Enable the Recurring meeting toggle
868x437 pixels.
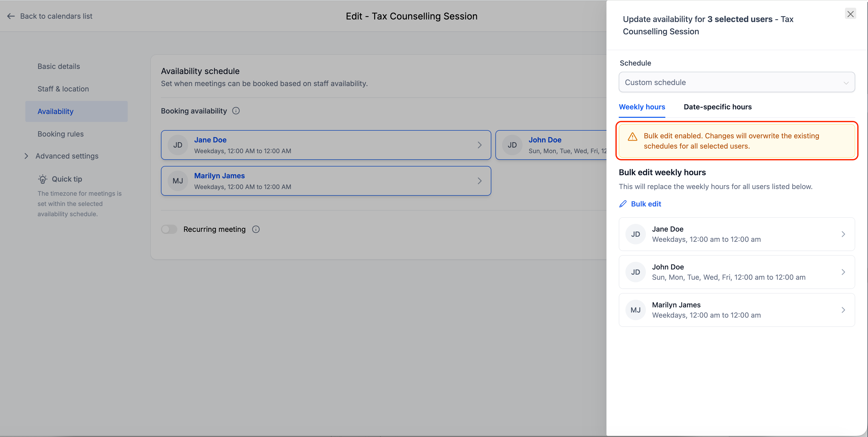[169, 229]
